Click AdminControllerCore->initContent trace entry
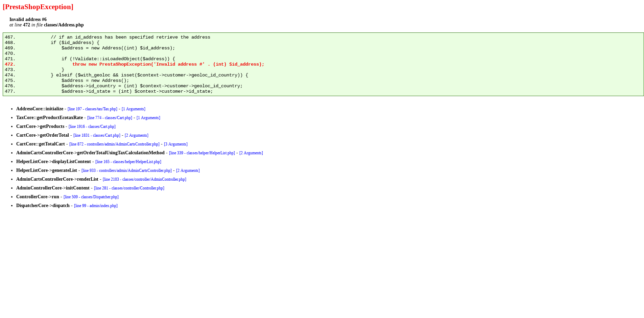The width and height of the screenshot is (644, 318). tap(53, 188)
